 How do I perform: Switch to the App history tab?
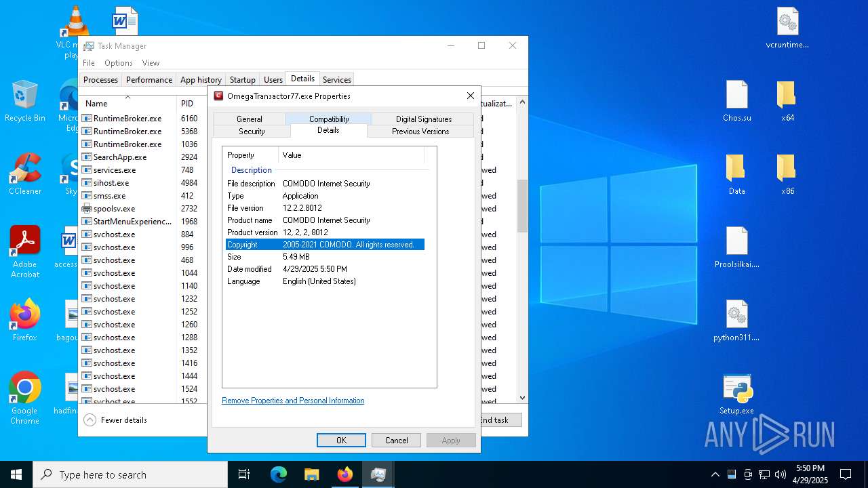pyautogui.click(x=201, y=80)
